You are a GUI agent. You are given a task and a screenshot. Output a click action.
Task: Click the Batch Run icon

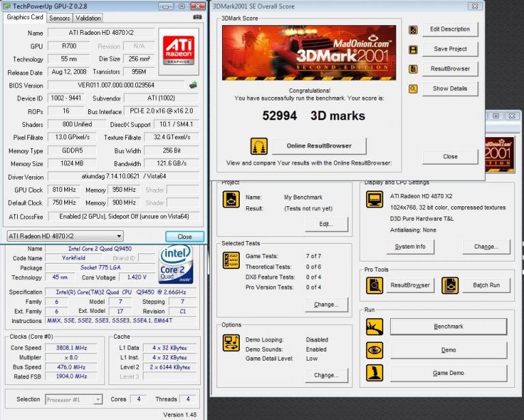pos(450,285)
